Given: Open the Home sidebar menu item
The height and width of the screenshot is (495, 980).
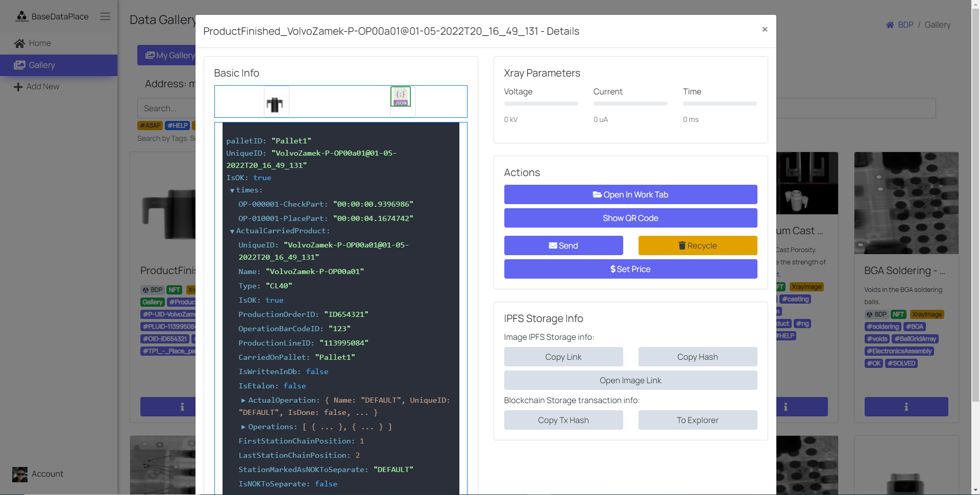Looking at the screenshot, I should (40, 43).
